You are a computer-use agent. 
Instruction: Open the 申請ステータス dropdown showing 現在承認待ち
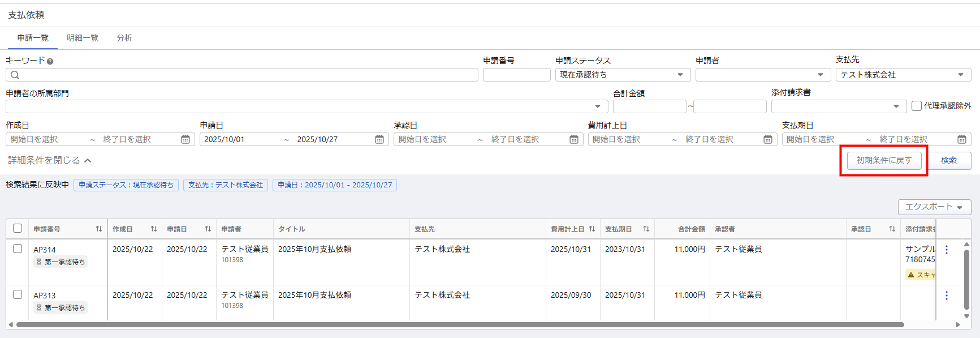tap(622, 75)
